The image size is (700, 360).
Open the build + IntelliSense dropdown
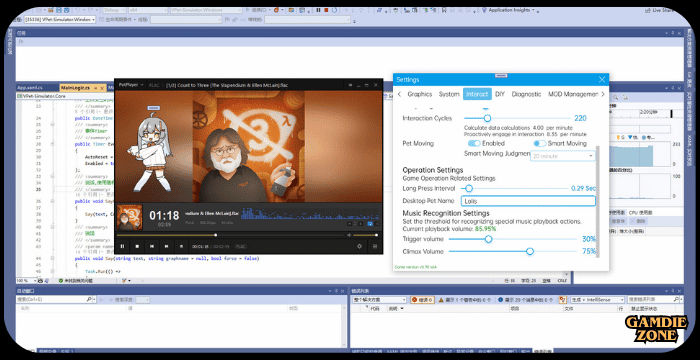(x=597, y=300)
